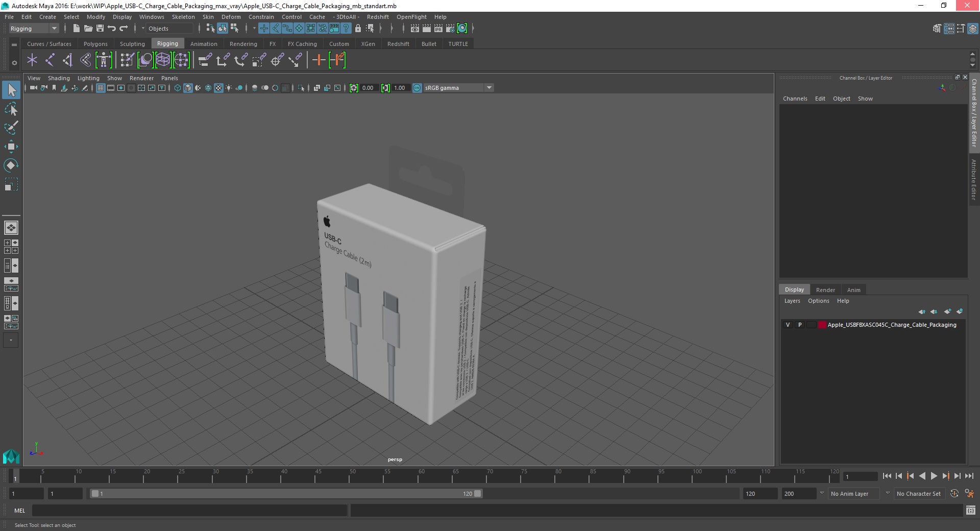The image size is (980, 531).
Task: Open the shelf tab switcher icon
Action: (x=14, y=44)
